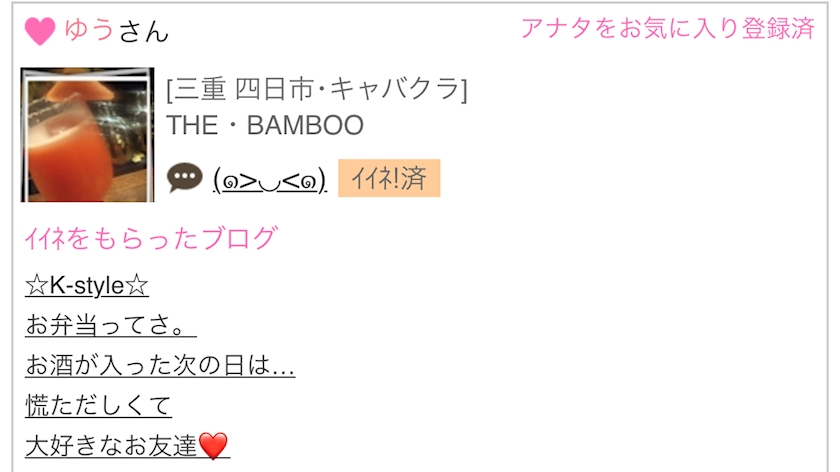Image resolution: width=840 pixels, height=472 pixels.
Task: Click the イイネをもらったブログ heading
Action: (x=151, y=238)
